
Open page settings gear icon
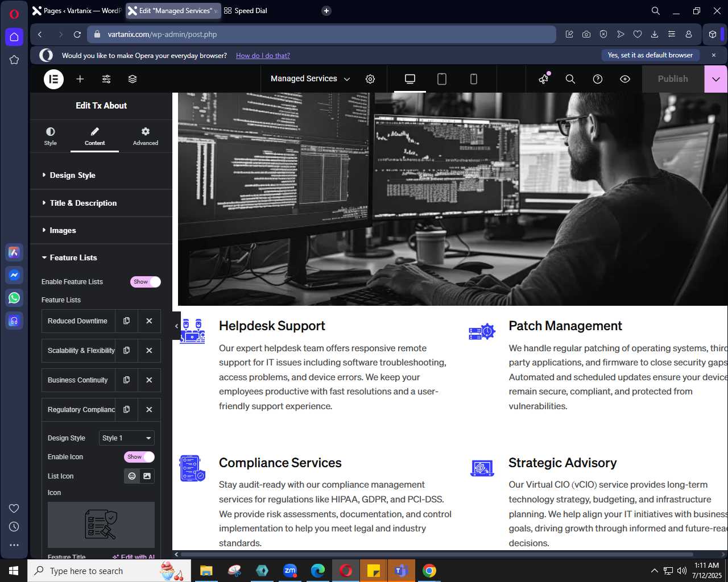[x=370, y=79]
